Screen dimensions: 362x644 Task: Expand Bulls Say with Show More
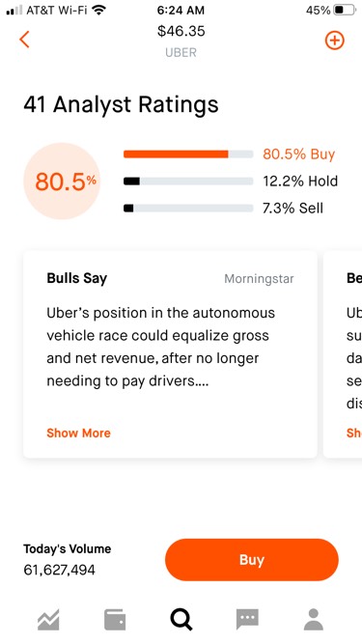pyautogui.click(x=78, y=433)
